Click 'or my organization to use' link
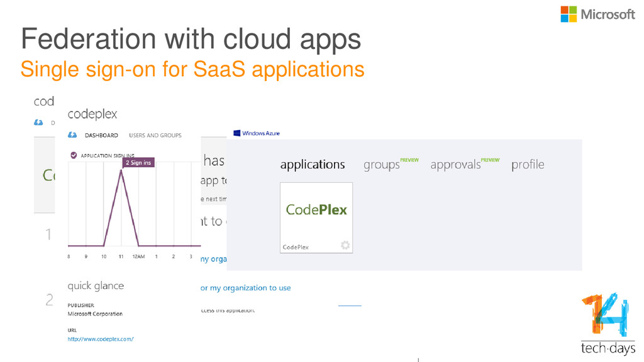644x362 pixels. (x=246, y=288)
